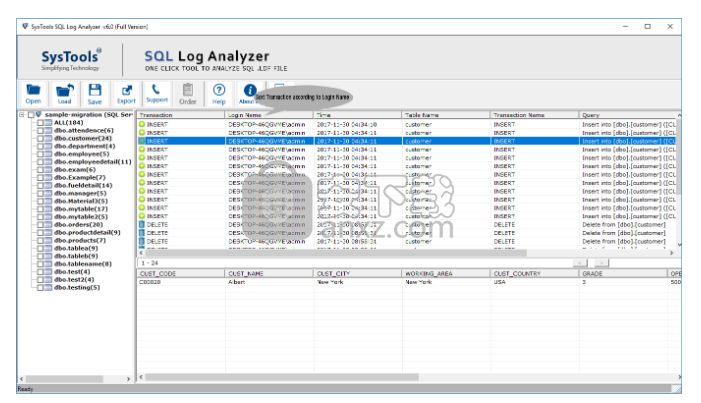The image size is (701, 403).
Task: Click database icon beside sample-migration
Action: (x=38, y=115)
